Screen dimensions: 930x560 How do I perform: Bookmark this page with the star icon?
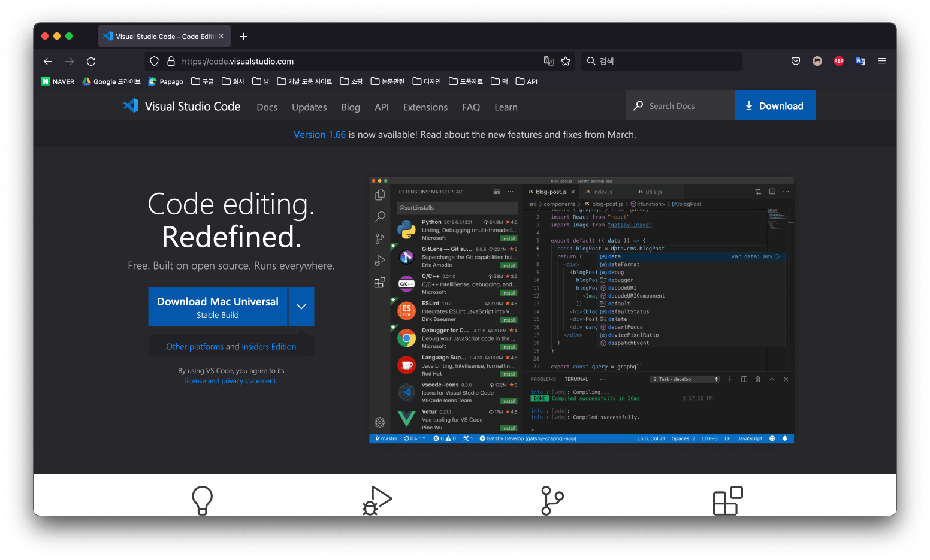(x=566, y=61)
